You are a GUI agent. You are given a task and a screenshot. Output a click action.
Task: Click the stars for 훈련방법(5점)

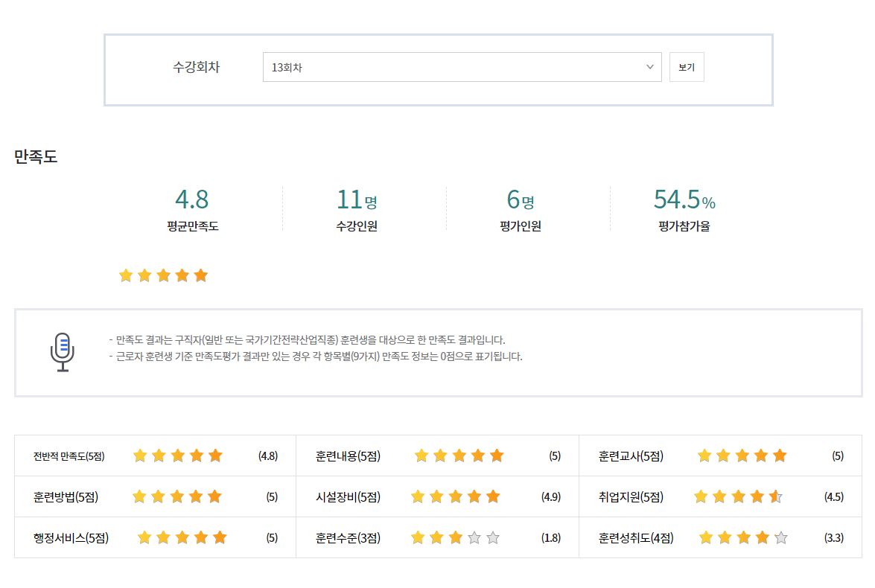click(177, 497)
